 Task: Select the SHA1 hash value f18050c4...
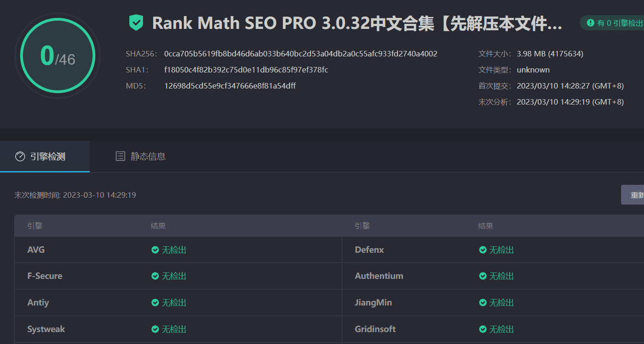[246, 70]
